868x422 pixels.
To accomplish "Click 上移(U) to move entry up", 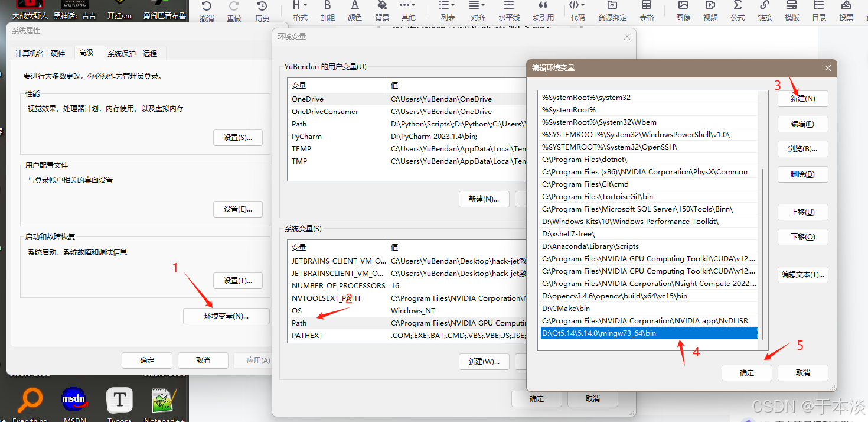I will pyautogui.click(x=803, y=212).
